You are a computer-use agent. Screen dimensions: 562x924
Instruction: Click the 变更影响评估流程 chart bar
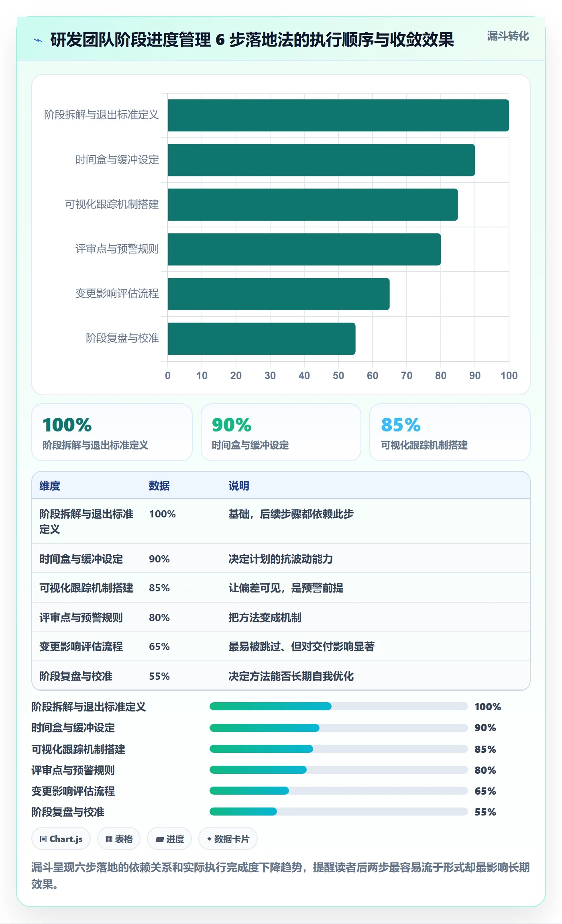(279, 294)
